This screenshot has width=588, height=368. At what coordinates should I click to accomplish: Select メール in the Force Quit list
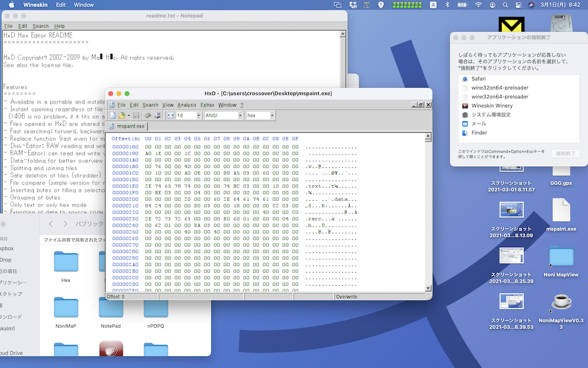[519, 124]
